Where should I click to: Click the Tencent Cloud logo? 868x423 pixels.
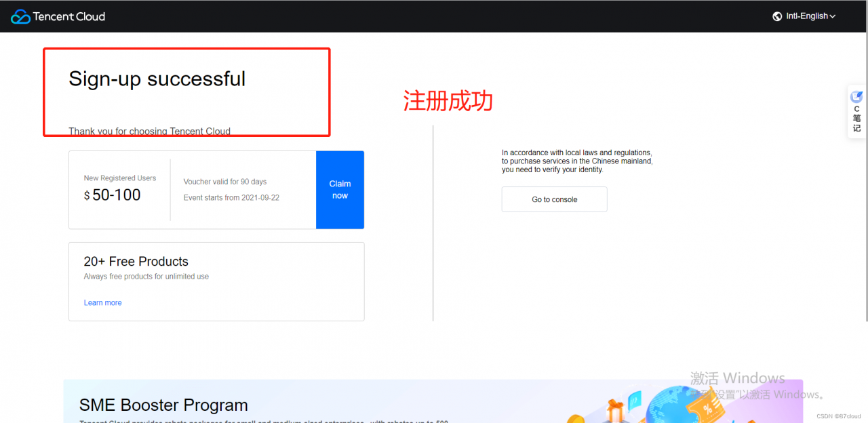click(x=58, y=16)
